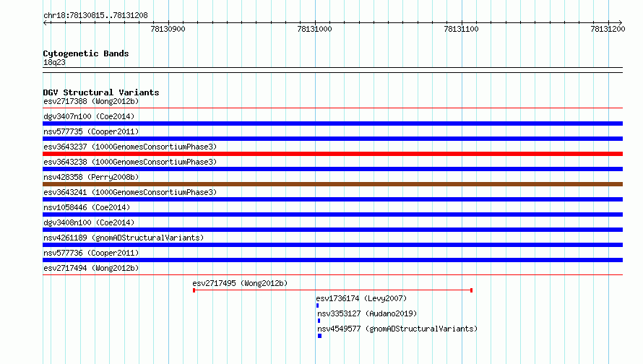Screen dimensions: 643x364
Task: Click the 18q23 cytogenetic band bar
Action: (x=332, y=70)
